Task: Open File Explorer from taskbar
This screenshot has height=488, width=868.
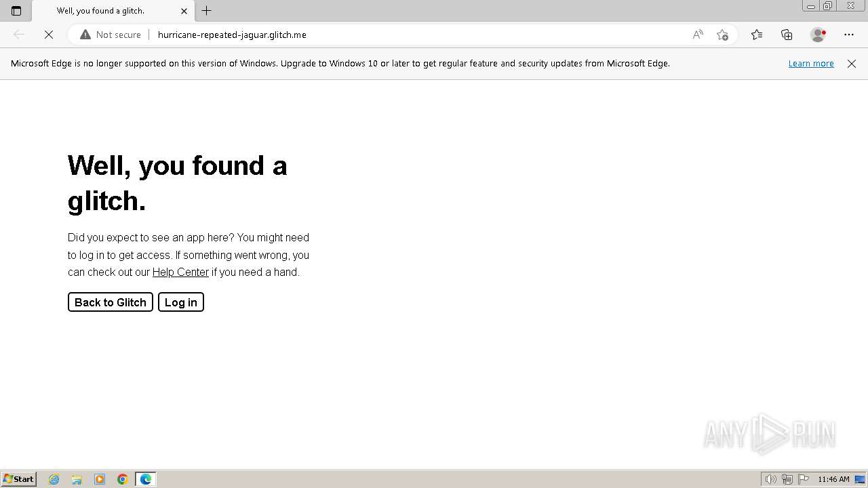Action: [77, 479]
